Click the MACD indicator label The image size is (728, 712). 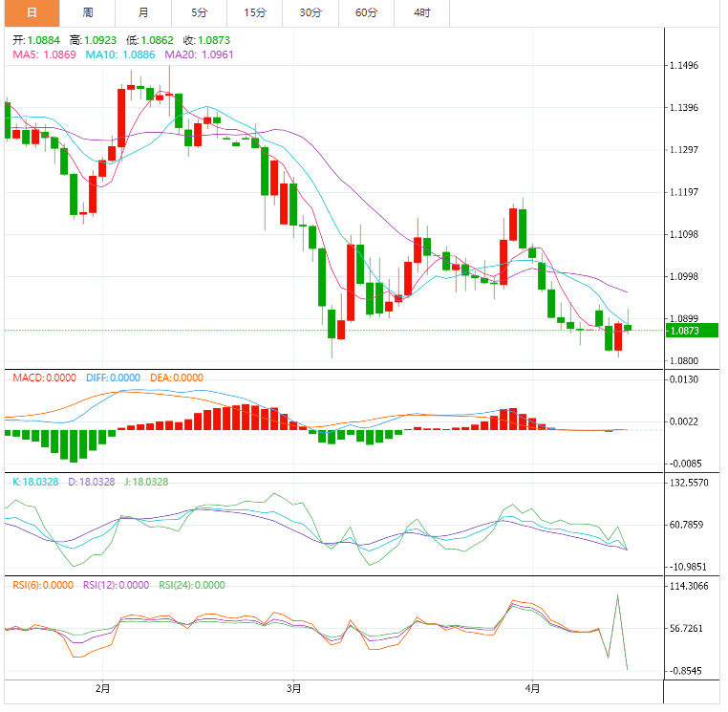pos(45,378)
